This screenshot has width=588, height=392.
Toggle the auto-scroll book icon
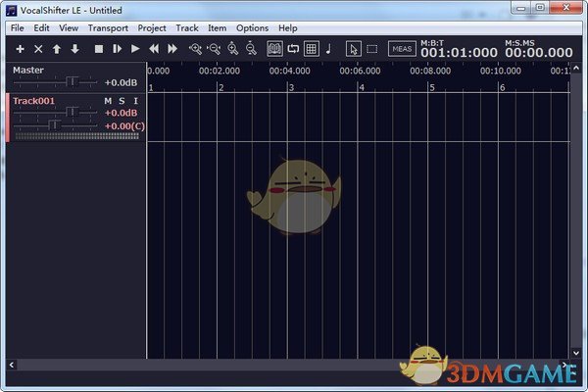point(274,49)
